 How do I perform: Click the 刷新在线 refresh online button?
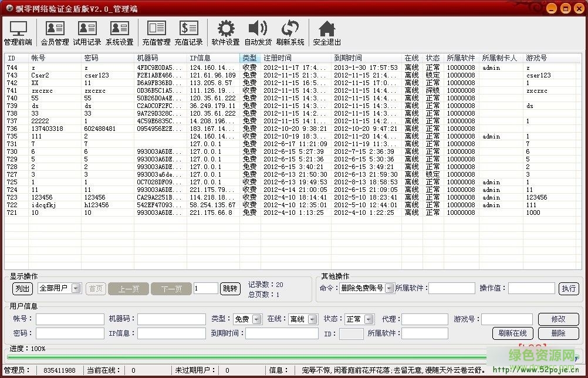[x=512, y=333]
